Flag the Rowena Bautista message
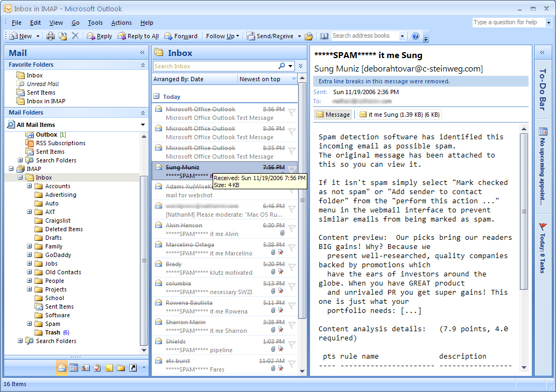Image resolution: width=556 pixels, height=392 pixels. tap(292, 305)
